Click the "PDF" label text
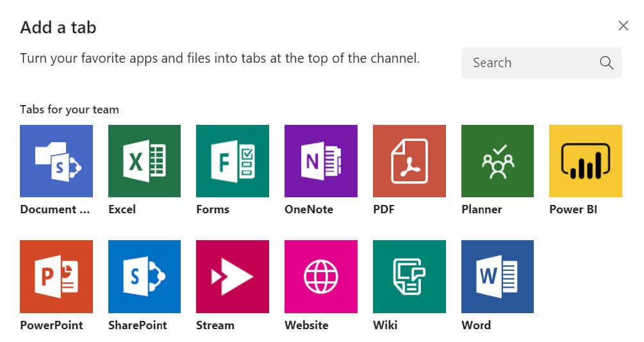Screen dimensions: 644x342 pyautogui.click(x=384, y=209)
